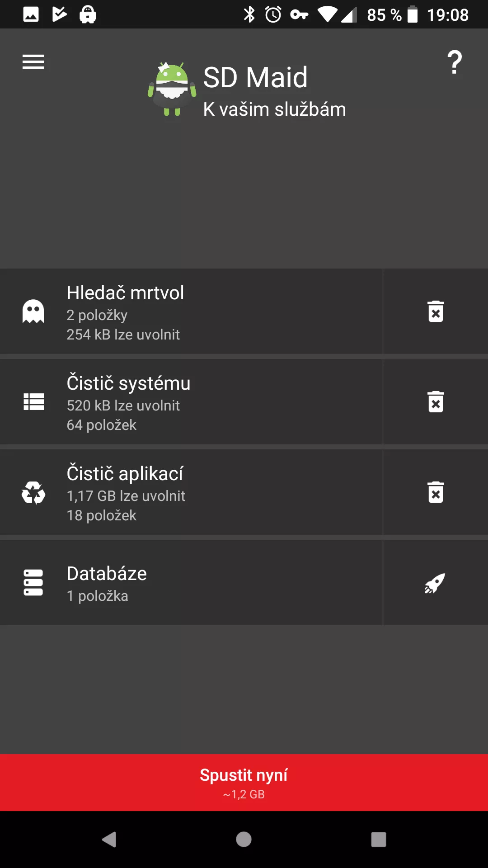Clean Čistič aplikací using trash icon
488x868 pixels.
(436, 492)
